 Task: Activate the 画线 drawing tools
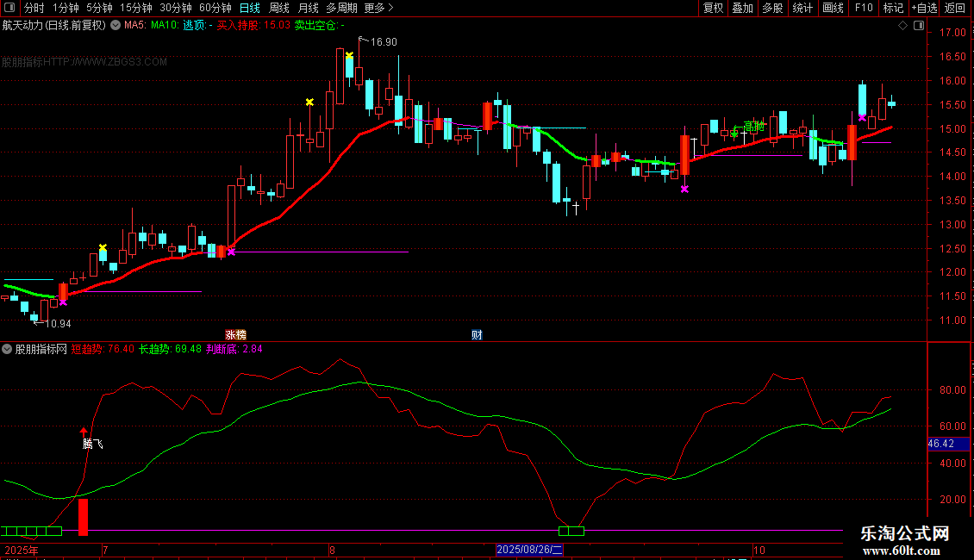tap(833, 8)
